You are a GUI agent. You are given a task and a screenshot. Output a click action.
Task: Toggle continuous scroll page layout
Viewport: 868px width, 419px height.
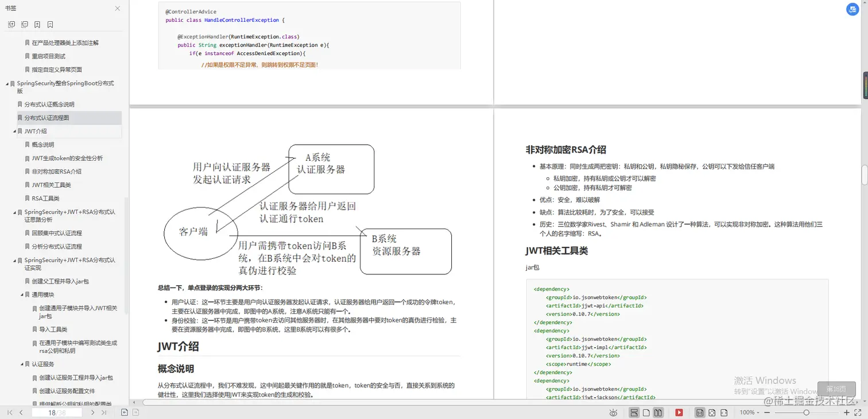tap(633, 412)
